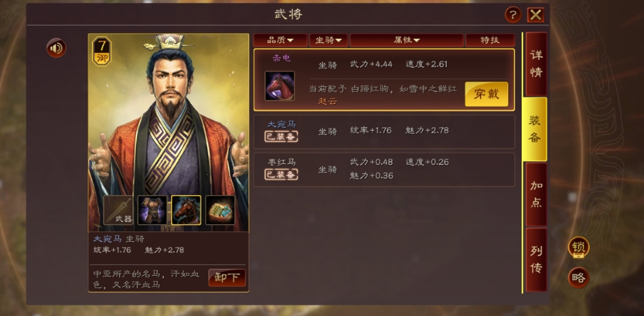This screenshot has width=644, height=316.
Task: Expand the 品质 quality filter dropdown
Action: point(280,40)
